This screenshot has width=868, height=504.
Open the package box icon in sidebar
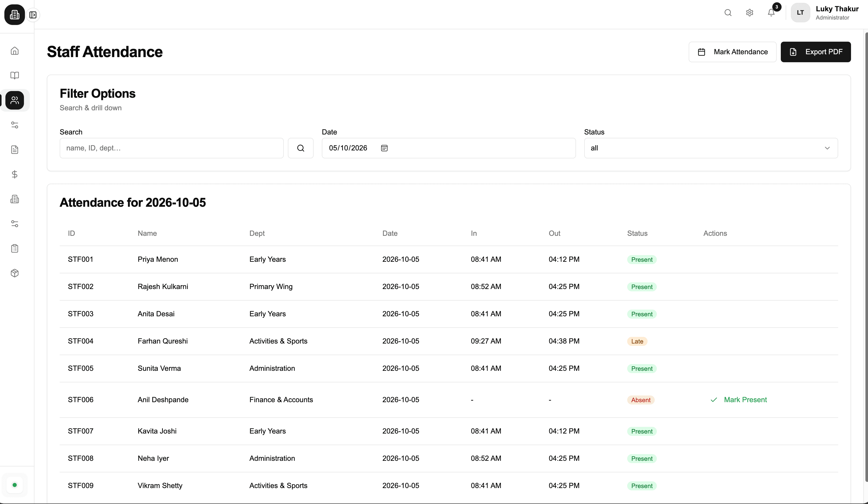pos(14,273)
